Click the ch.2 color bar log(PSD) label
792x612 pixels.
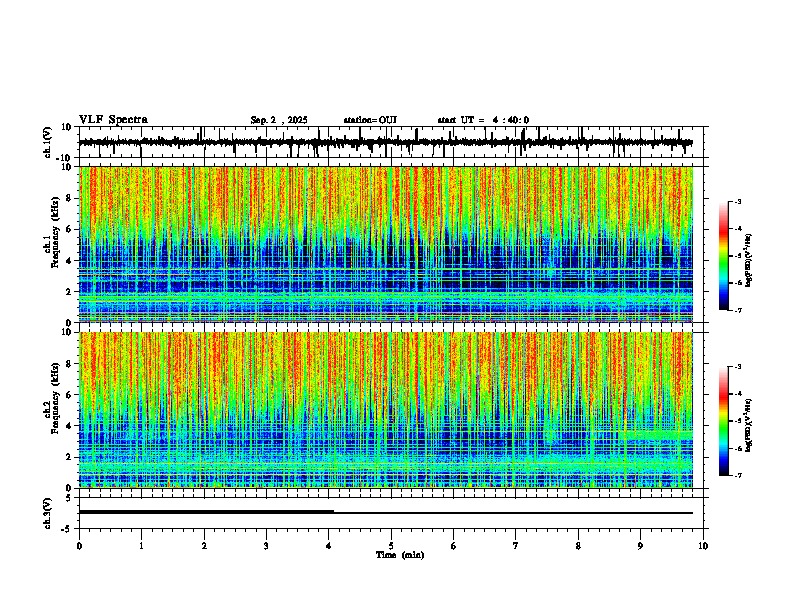(749, 425)
